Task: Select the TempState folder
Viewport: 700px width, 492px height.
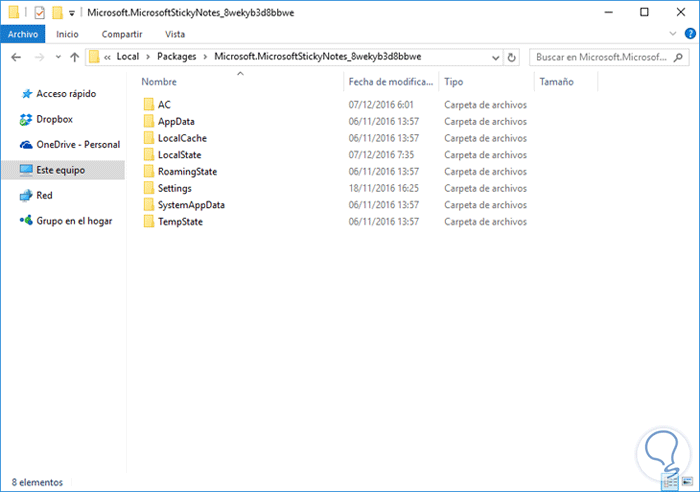Action: coord(180,222)
